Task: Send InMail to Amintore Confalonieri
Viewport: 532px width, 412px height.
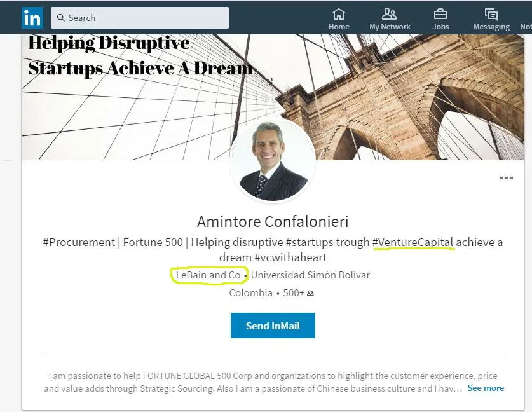Action: pyautogui.click(x=273, y=326)
